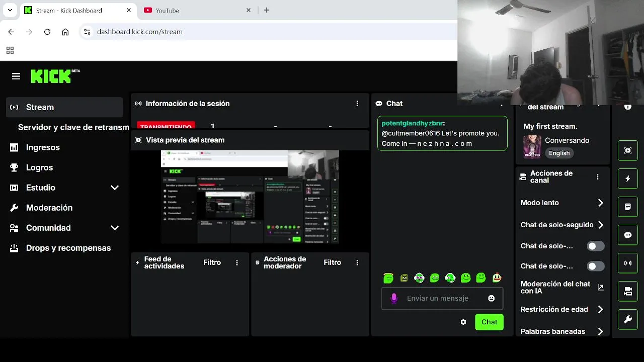Select the angry square-faced emote
Viewport: 644px width, 362px height.
pos(404,278)
